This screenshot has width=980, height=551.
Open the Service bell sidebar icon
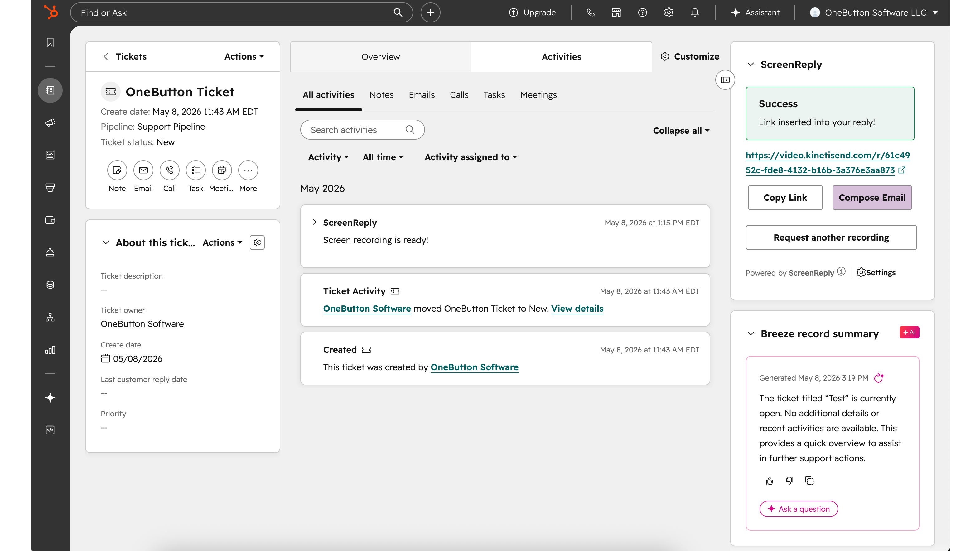50,252
